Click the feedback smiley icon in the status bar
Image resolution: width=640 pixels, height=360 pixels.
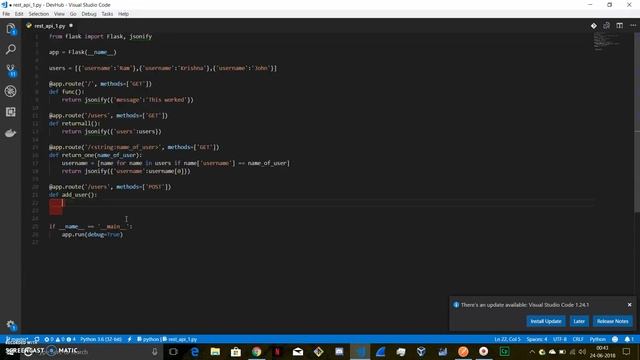coord(615,339)
